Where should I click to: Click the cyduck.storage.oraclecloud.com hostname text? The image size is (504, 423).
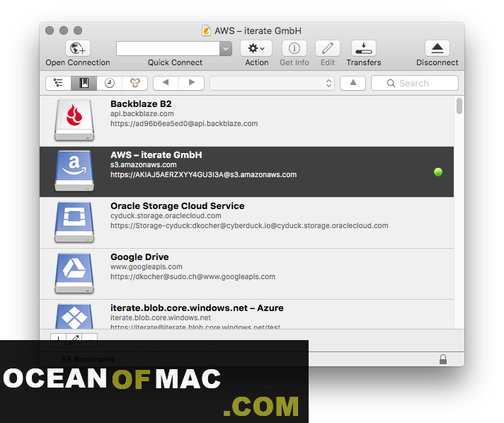pyautogui.click(x=166, y=216)
